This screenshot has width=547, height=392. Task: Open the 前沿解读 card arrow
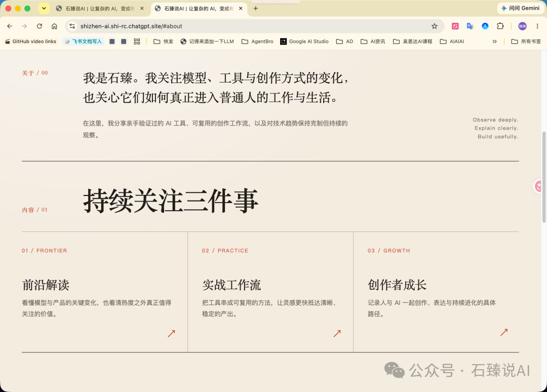click(171, 333)
